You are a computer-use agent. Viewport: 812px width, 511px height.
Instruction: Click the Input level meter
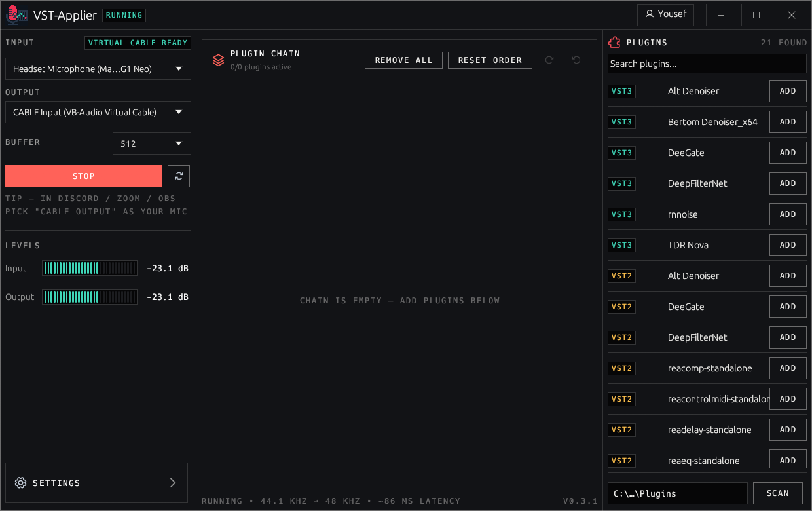90,268
